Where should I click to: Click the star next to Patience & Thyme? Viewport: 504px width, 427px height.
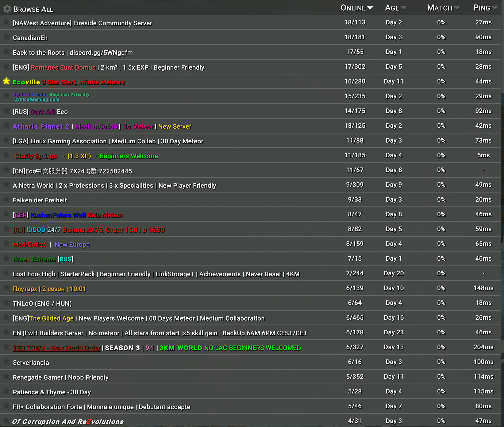(x=6, y=391)
